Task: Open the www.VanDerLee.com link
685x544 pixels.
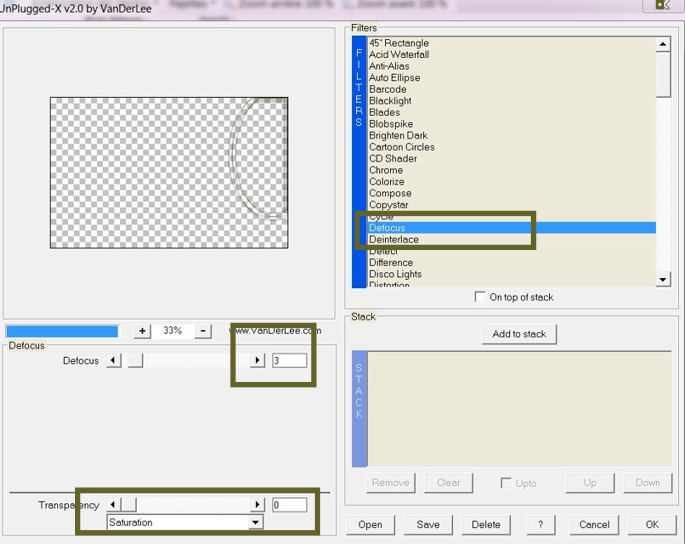Action: (x=275, y=331)
